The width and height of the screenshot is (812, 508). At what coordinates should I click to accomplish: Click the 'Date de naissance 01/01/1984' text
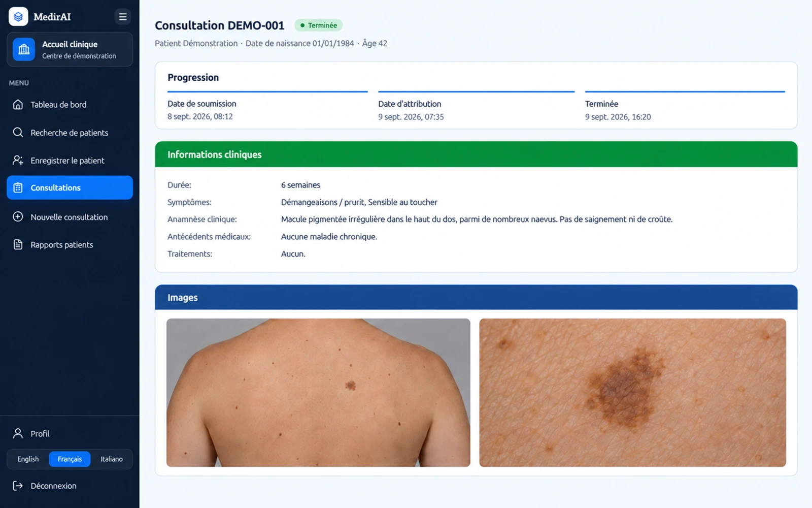pos(299,44)
